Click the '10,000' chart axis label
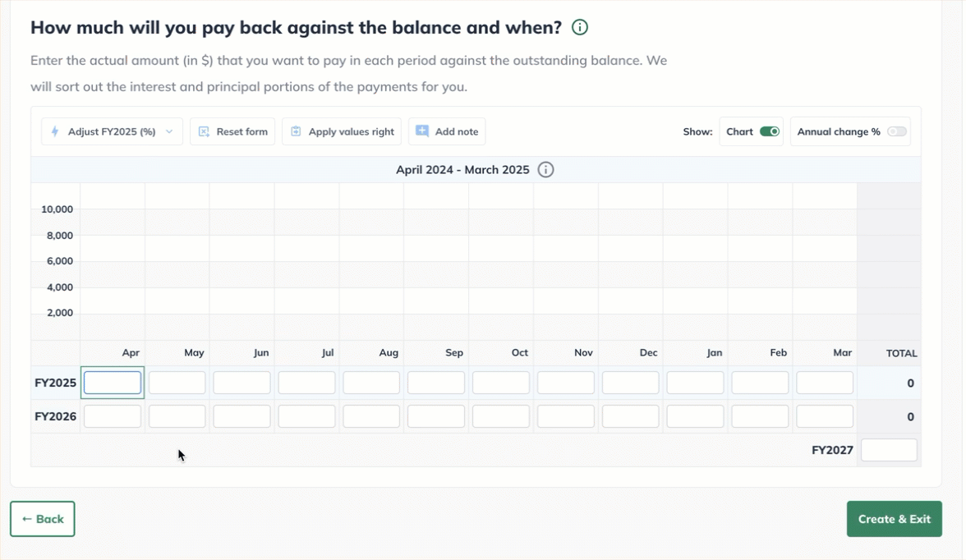This screenshot has height=560, width=966. pos(57,209)
